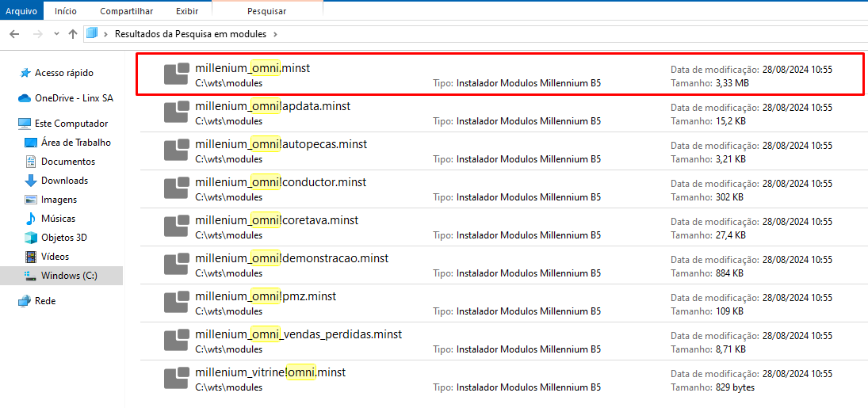Select millenium_omni!pmz.minst file
This screenshot has height=408, width=868.
point(266,296)
